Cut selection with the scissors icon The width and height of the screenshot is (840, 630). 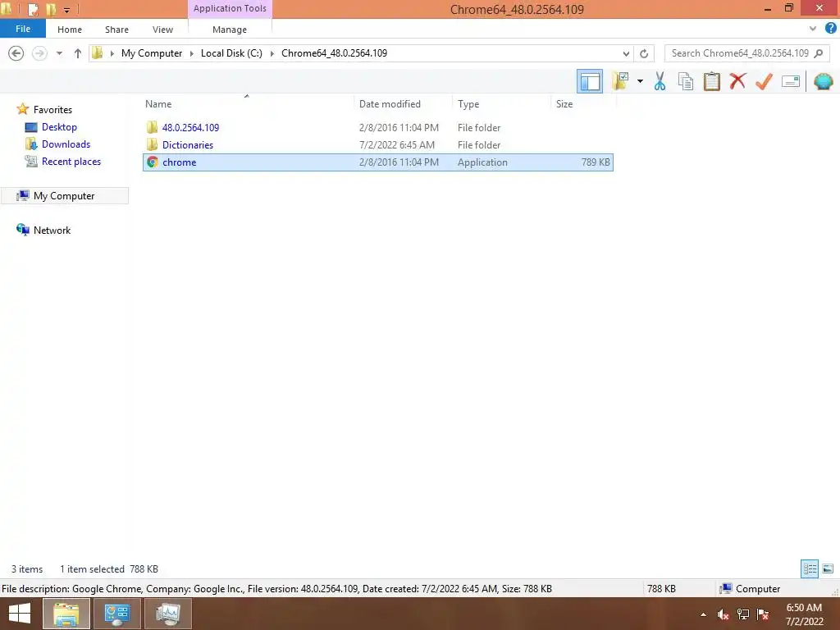[660, 81]
